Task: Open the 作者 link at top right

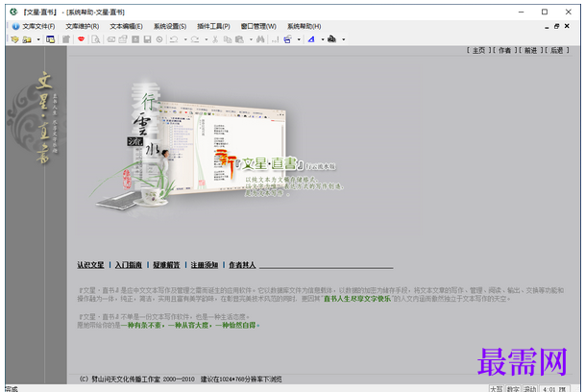Action: click(x=504, y=50)
